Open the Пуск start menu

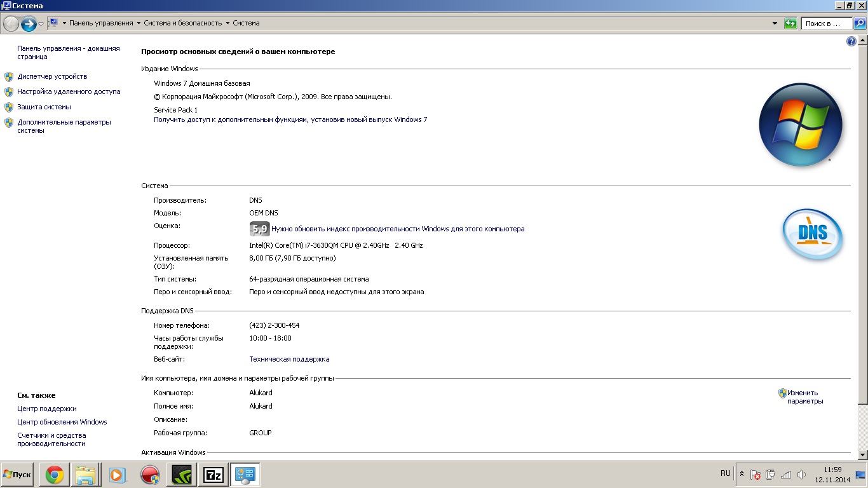click(17, 475)
